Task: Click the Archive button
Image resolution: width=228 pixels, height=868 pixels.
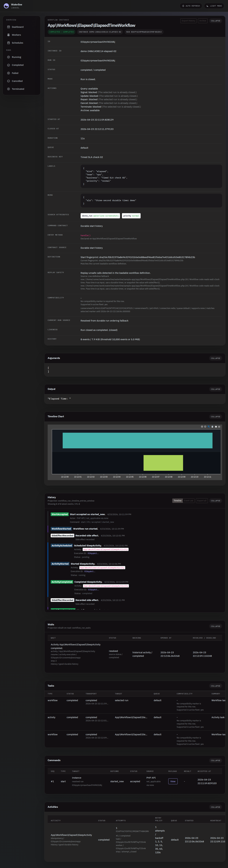Action: [203, 21]
